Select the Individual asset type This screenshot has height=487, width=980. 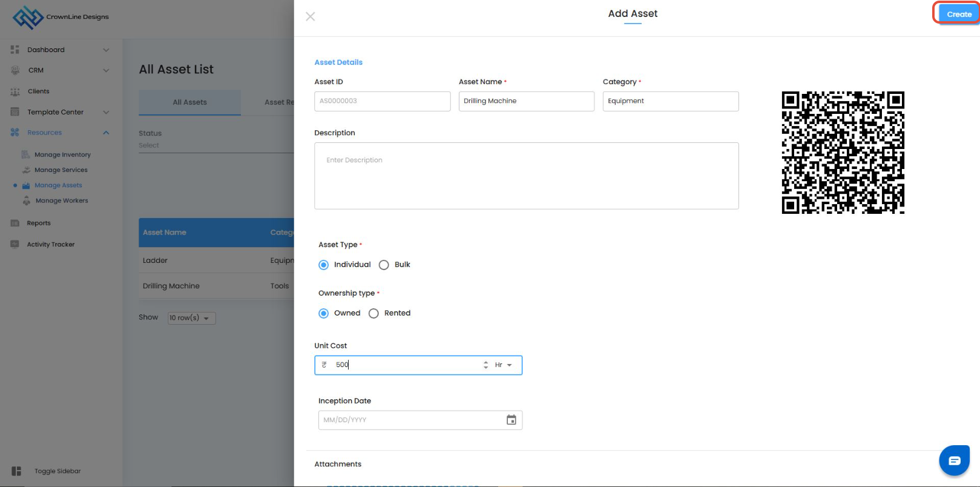[x=324, y=265]
